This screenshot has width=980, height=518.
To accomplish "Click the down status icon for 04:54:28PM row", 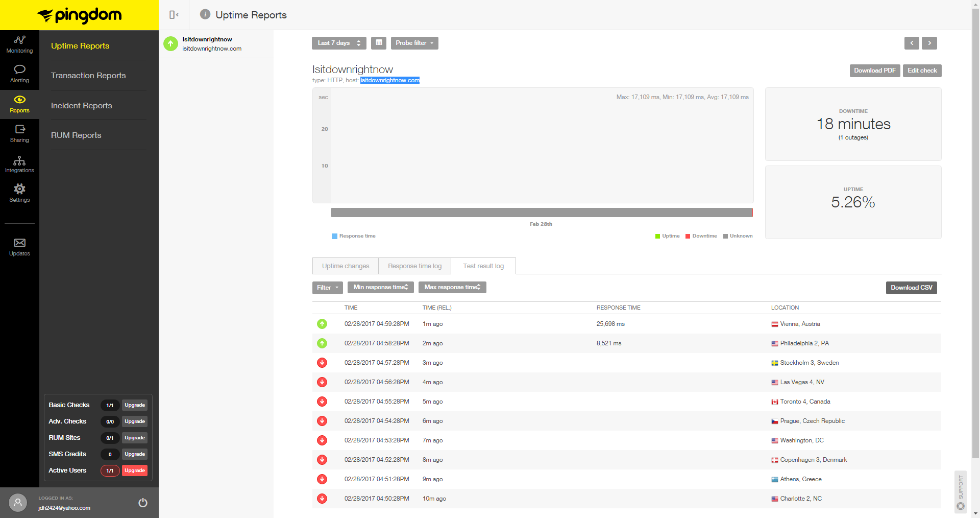I will click(322, 421).
